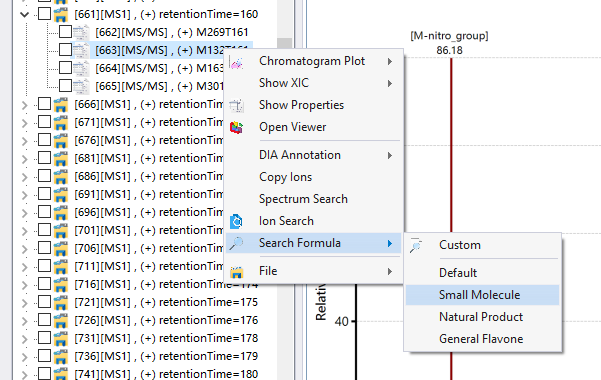Click the Ion Search icon
601x380 pixels.
(236, 221)
